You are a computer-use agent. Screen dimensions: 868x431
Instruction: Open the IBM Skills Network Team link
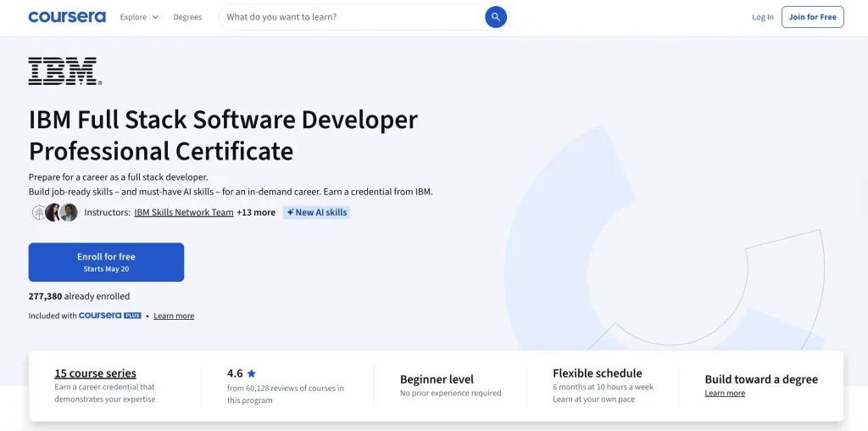(184, 212)
